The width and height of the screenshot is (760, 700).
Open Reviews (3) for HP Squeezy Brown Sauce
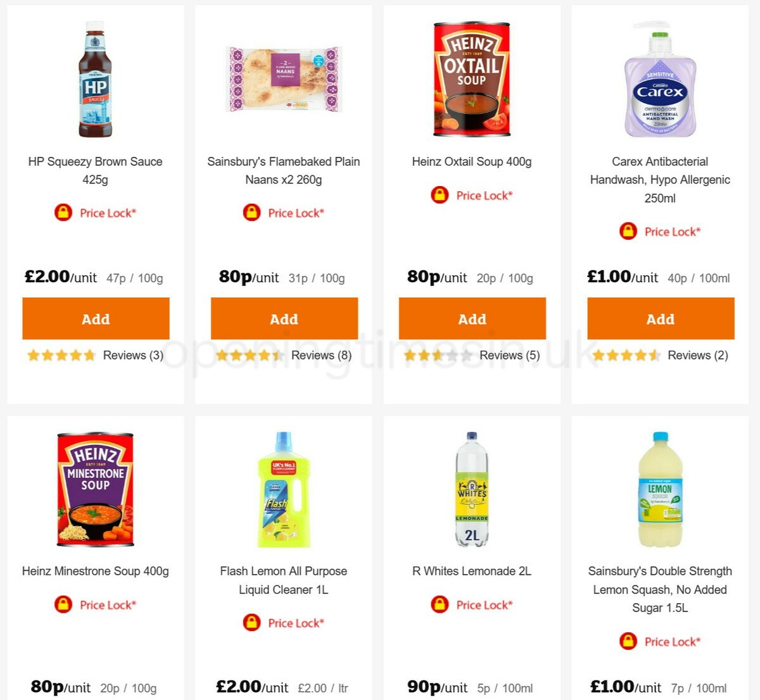point(132,355)
